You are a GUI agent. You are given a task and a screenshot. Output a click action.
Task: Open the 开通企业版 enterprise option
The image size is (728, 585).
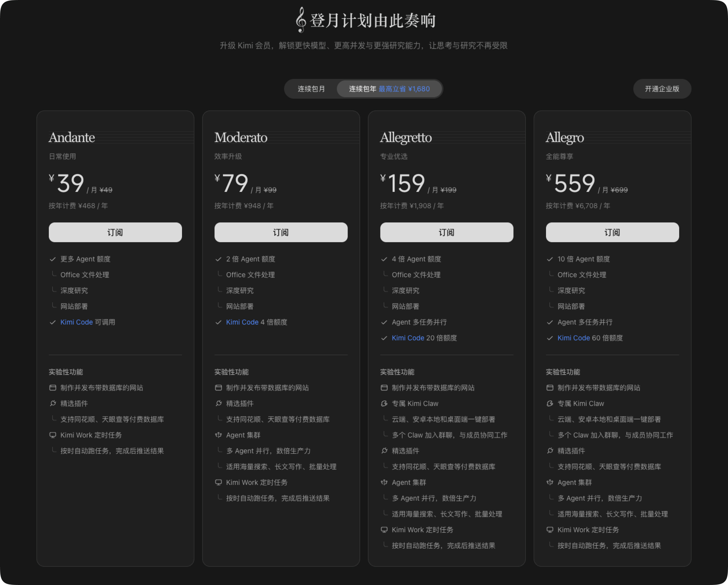point(662,89)
